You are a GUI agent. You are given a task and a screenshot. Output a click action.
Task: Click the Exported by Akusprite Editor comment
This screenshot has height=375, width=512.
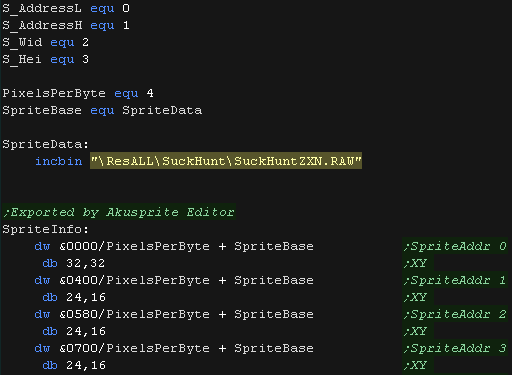[119, 212]
